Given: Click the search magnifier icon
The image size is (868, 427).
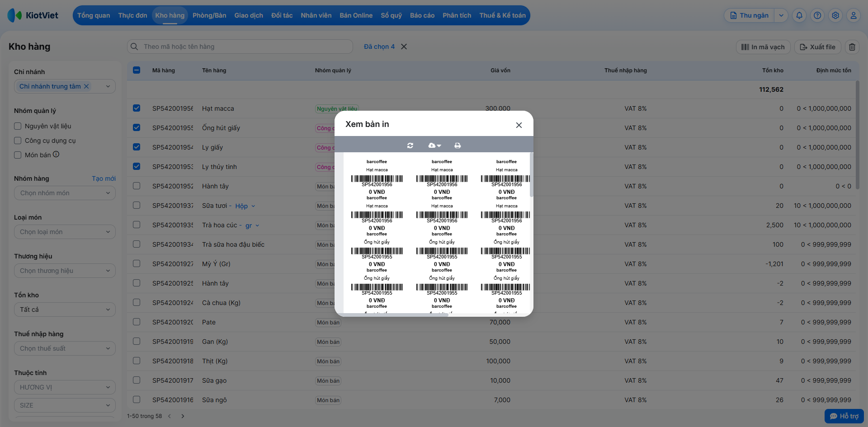Looking at the screenshot, I should pyautogui.click(x=134, y=47).
